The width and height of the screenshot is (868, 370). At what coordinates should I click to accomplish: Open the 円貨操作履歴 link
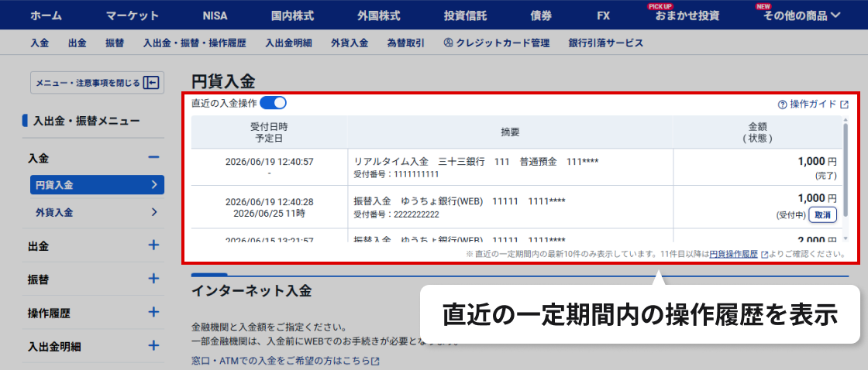pos(733,255)
